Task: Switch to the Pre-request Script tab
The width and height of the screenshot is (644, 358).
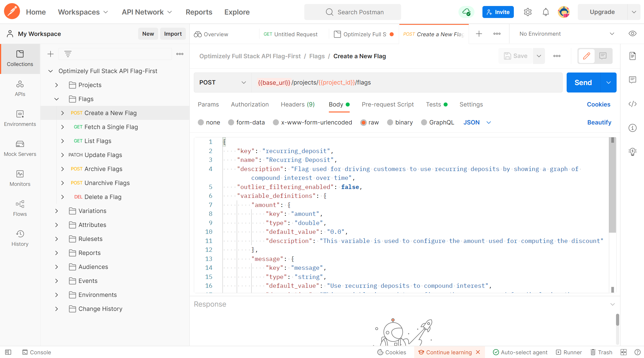Action: (387, 104)
